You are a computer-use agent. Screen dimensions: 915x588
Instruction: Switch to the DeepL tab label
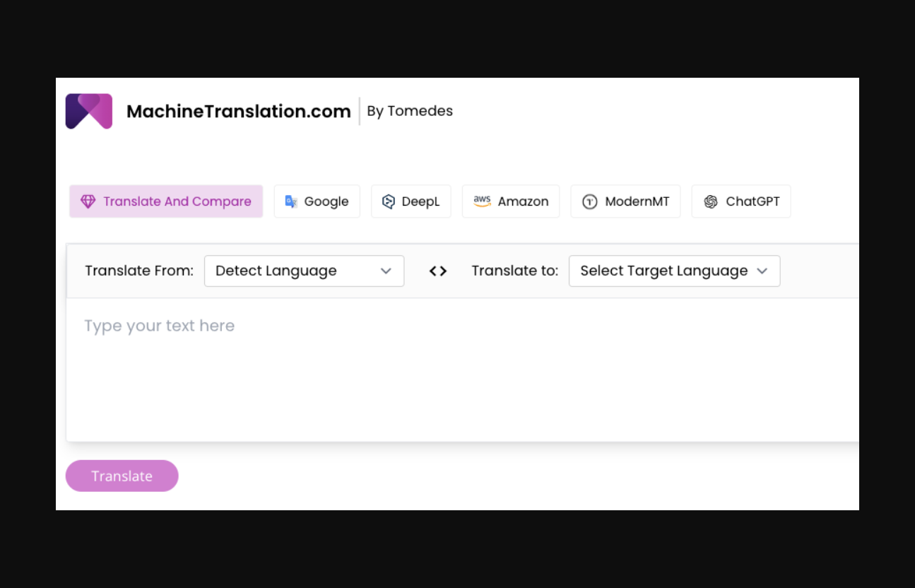click(x=420, y=201)
